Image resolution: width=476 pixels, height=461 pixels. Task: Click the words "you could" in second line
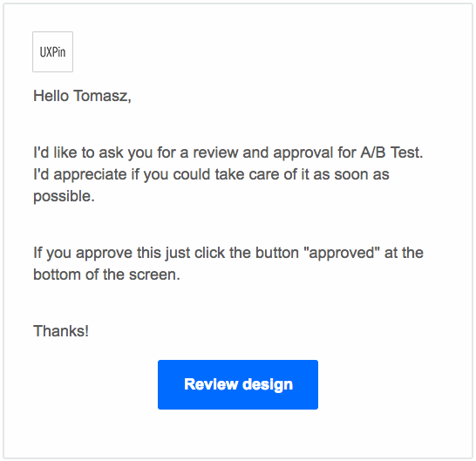tap(177, 175)
